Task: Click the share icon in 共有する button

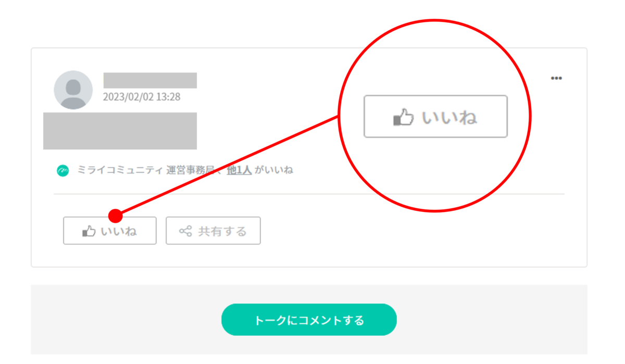Action: 185,231
